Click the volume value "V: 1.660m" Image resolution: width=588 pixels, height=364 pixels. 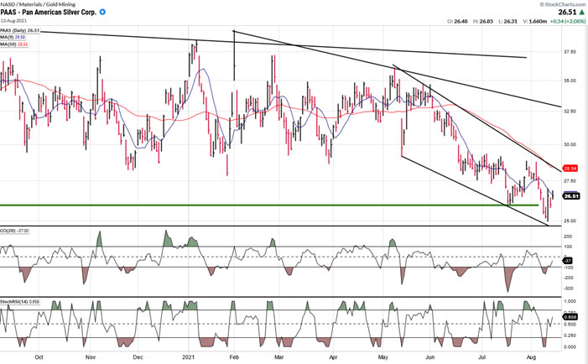(534, 21)
